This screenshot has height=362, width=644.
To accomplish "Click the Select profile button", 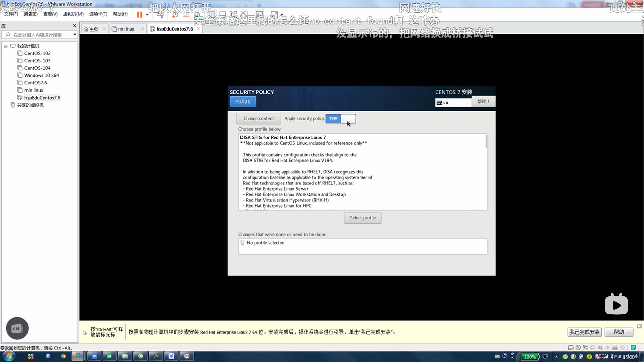I will [x=363, y=218].
